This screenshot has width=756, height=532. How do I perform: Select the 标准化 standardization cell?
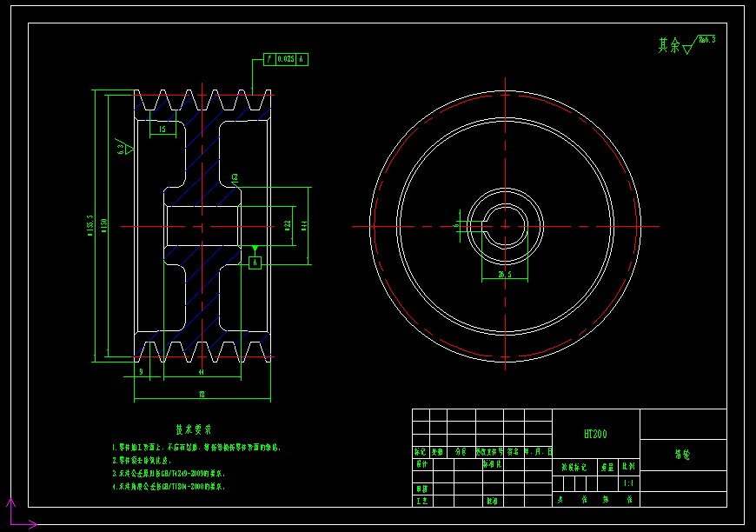pos(493,464)
